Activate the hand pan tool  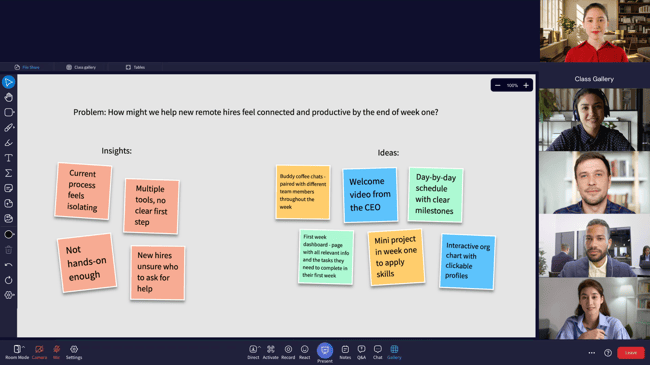pos(8,97)
